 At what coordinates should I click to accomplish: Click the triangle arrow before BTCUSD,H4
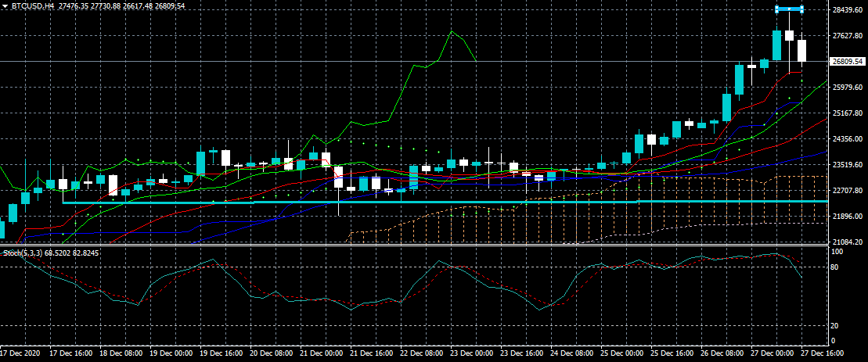pos(5,5)
